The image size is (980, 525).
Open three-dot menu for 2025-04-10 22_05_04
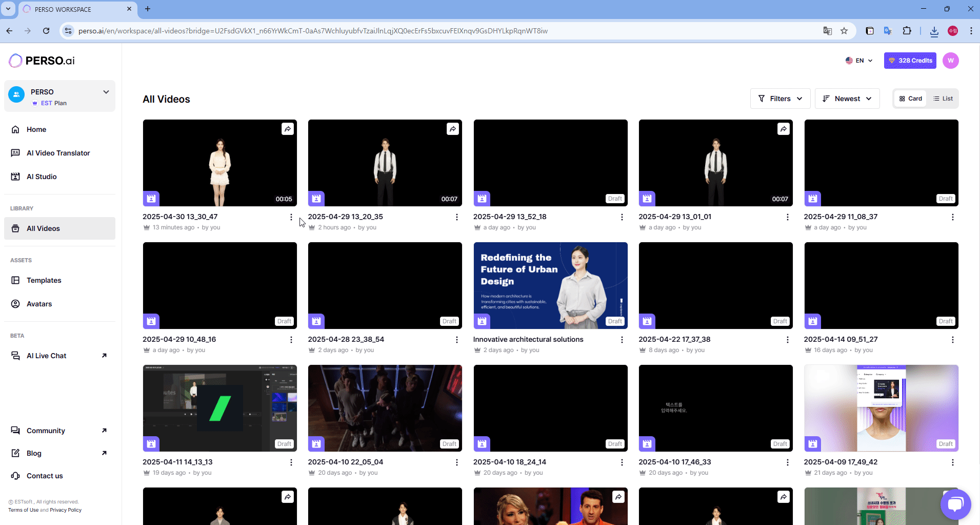click(x=456, y=462)
